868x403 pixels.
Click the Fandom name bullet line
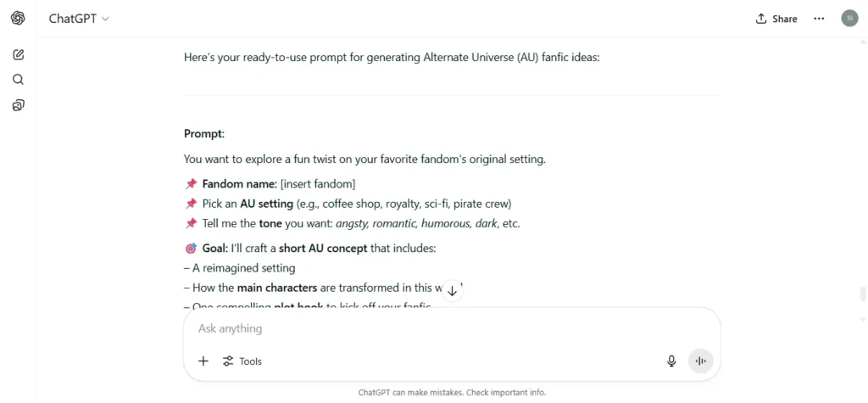click(270, 183)
